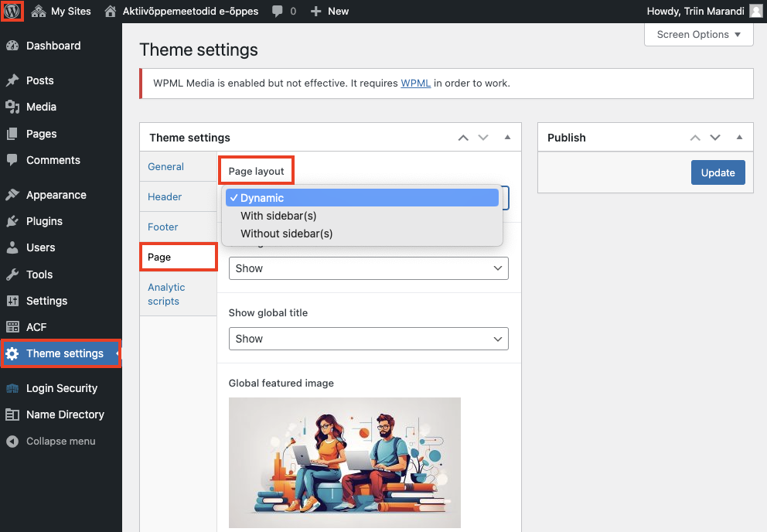
Task: Click the Update button
Action: tap(718, 172)
